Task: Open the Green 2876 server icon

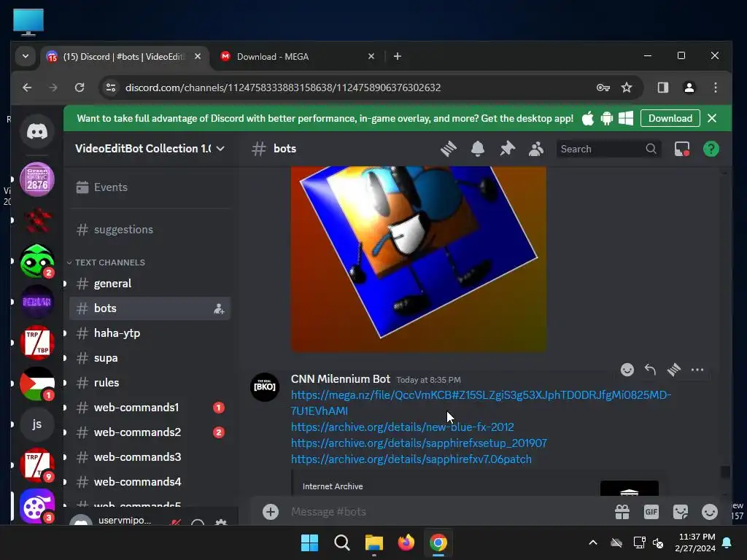Action: [36, 179]
